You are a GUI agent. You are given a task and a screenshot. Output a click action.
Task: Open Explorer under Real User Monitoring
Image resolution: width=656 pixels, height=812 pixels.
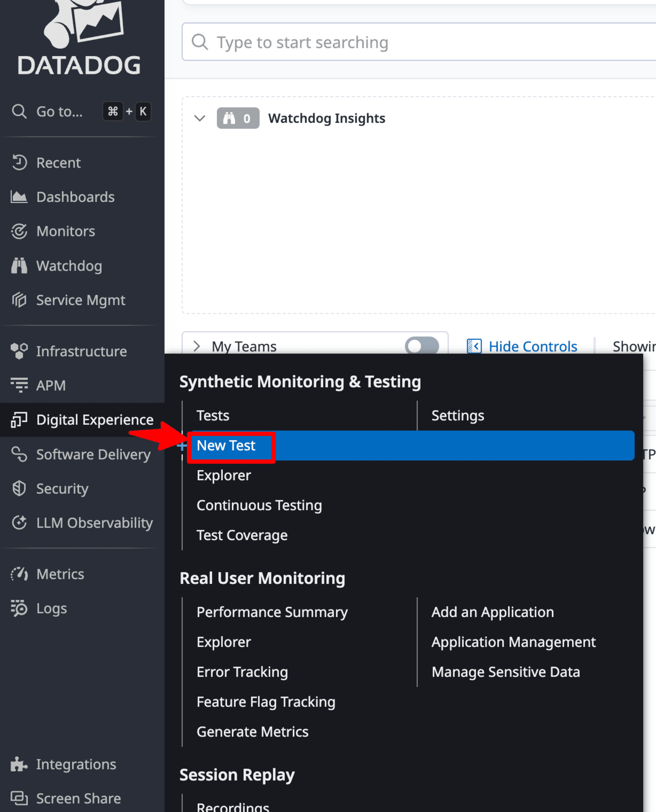224,642
